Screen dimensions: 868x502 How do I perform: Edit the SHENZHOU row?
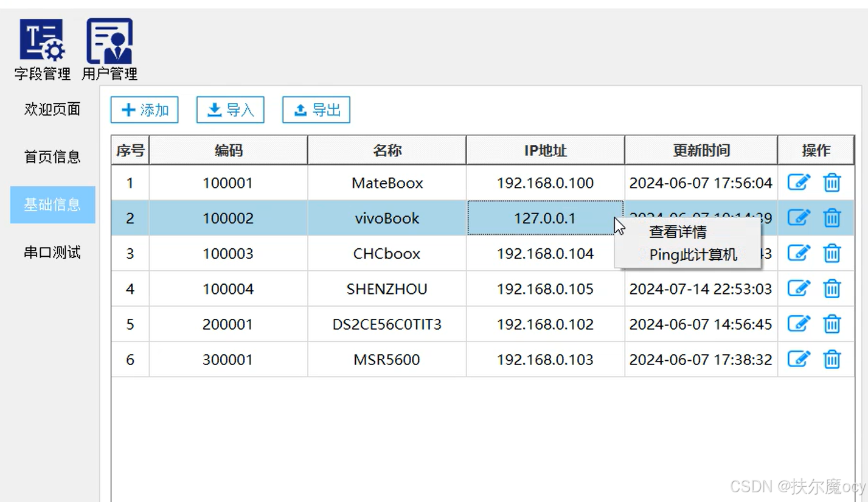[799, 288]
